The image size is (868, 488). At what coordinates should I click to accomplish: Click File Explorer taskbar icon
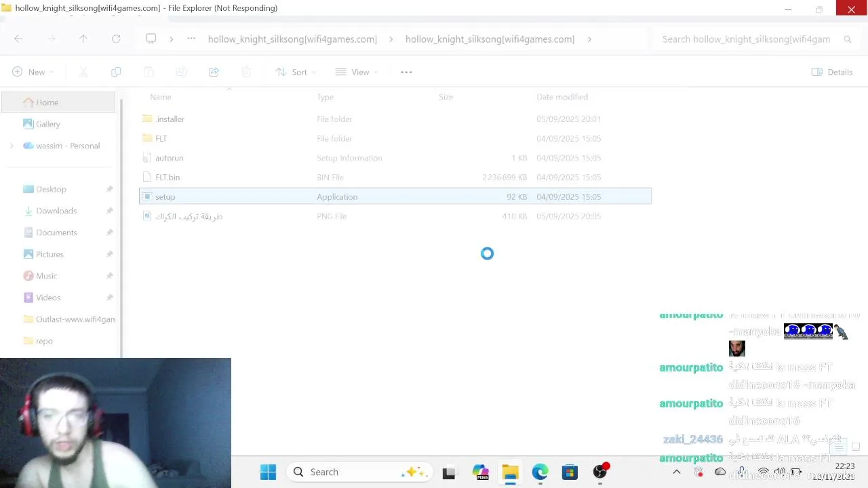click(x=510, y=472)
